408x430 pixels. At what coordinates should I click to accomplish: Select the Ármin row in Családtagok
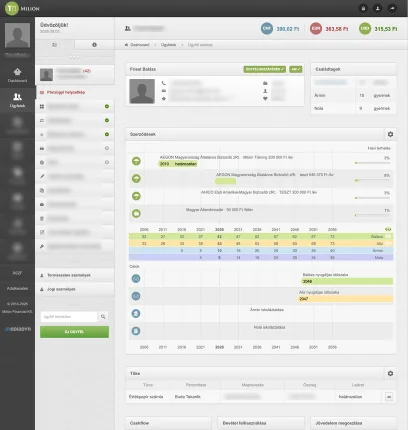[353, 95]
